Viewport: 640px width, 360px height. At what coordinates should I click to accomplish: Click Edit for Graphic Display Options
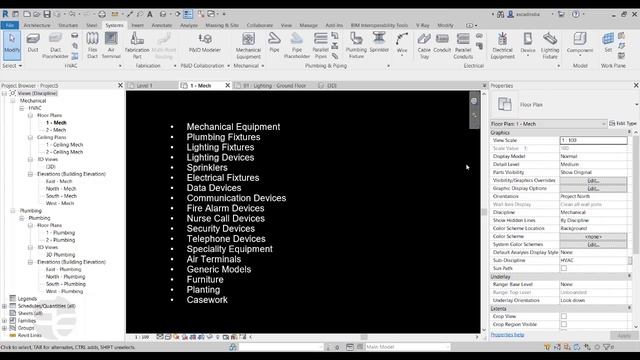pos(593,189)
